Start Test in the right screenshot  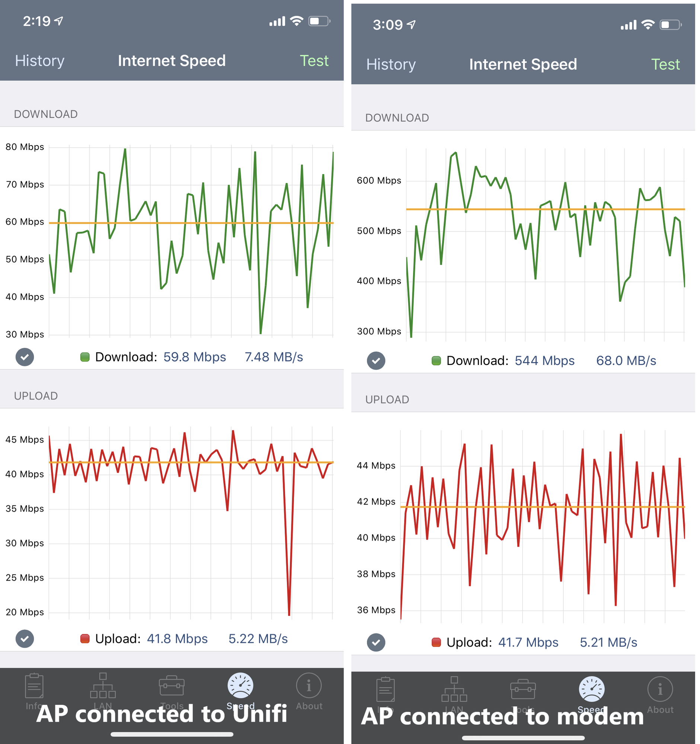(665, 64)
